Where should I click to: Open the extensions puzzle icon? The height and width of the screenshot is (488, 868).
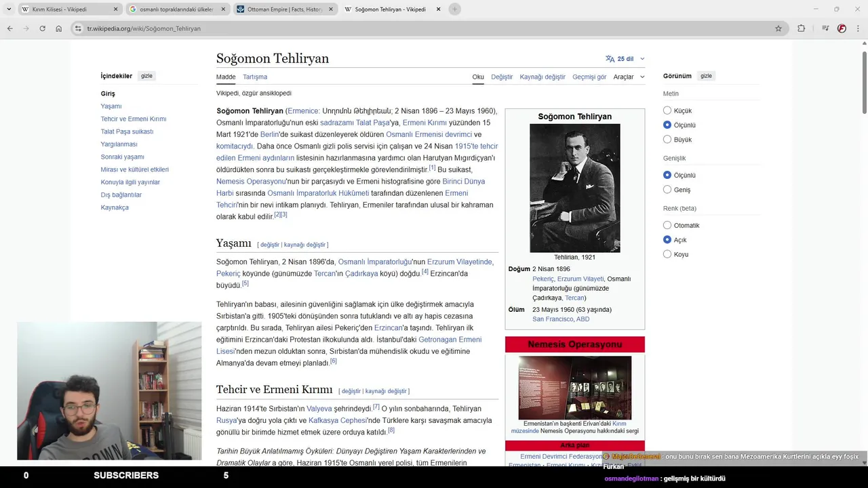pos(801,28)
